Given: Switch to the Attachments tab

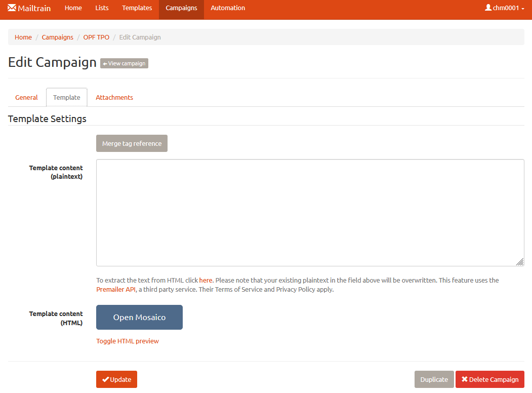Looking at the screenshot, I should pyautogui.click(x=114, y=97).
